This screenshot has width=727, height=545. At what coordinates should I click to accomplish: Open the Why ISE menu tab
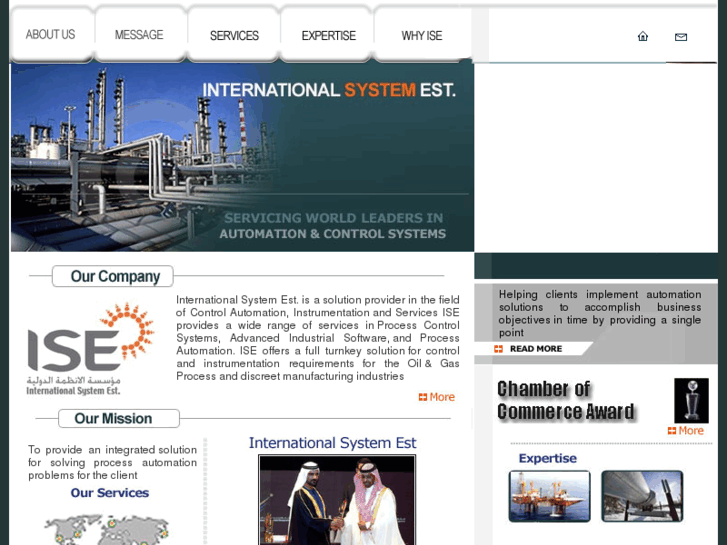tap(422, 36)
